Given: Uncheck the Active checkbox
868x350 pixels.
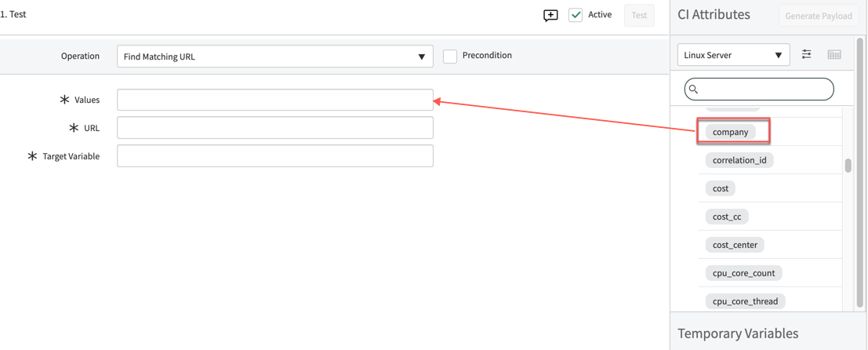Looking at the screenshot, I should click(x=576, y=15).
